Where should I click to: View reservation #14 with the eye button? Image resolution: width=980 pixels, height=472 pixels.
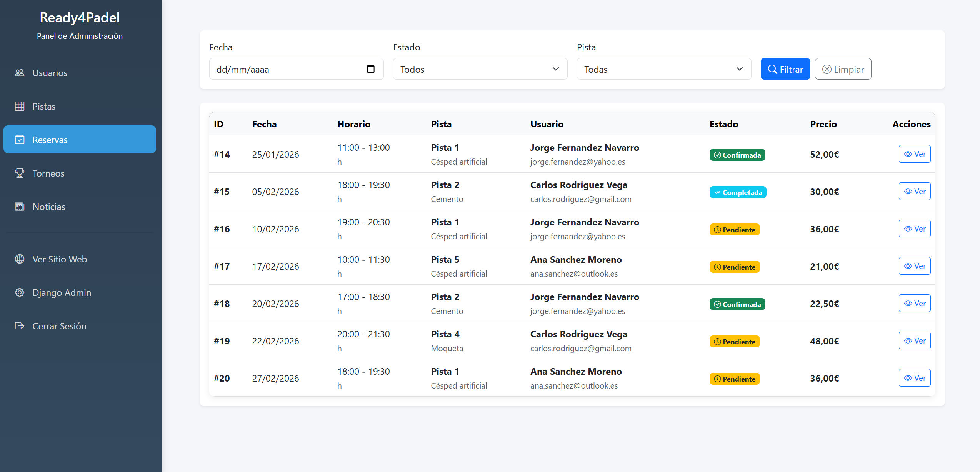point(914,154)
